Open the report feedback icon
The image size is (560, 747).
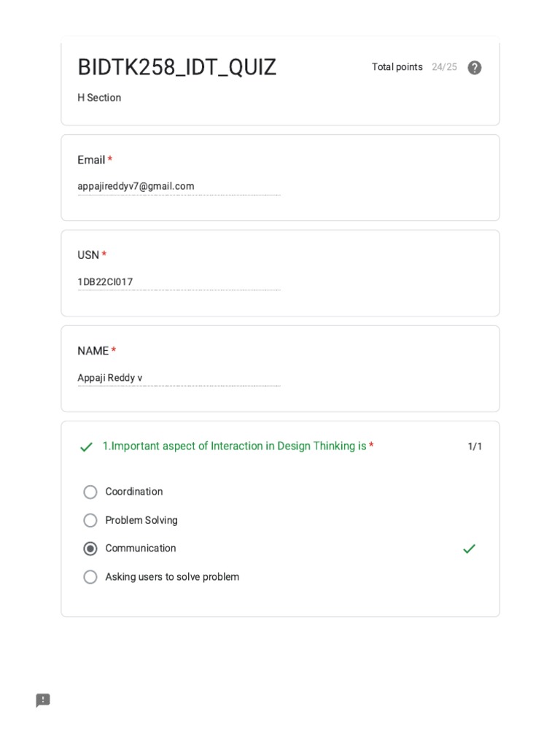(x=43, y=700)
